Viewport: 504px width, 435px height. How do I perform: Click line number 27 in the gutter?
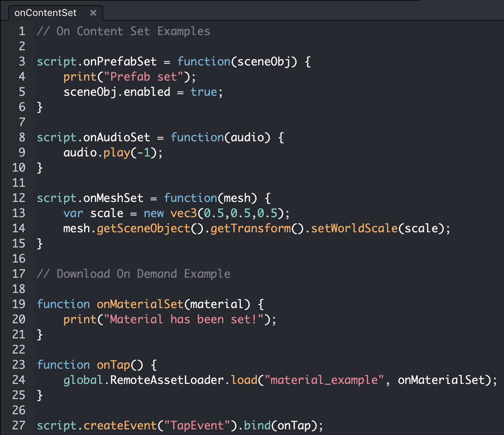click(19, 425)
